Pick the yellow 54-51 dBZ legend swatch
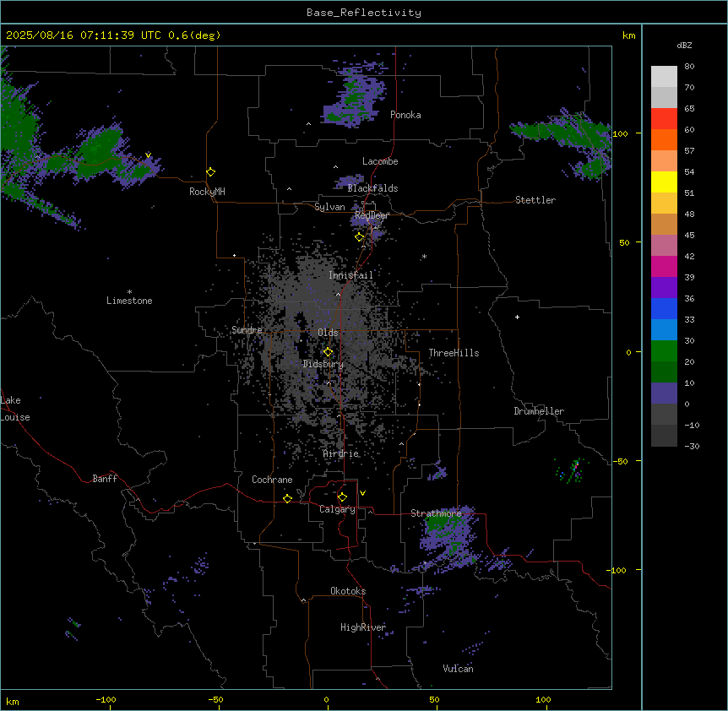Image resolution: width=728 pixels, height=711 pixels. (x=664, y=182)
